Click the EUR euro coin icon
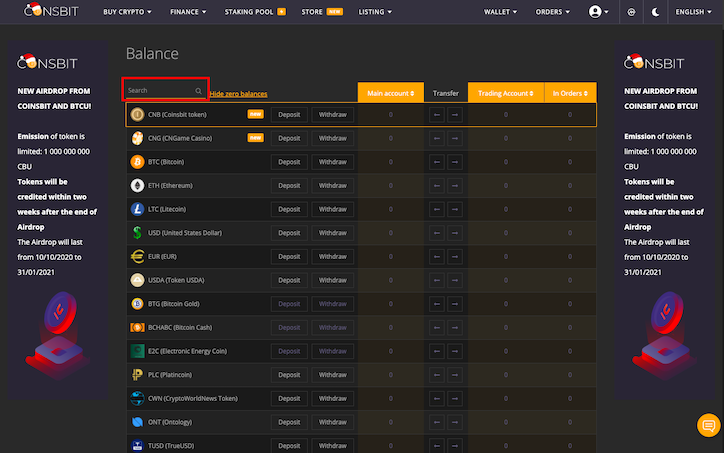Viewport: 724px width, 453px height. click(x=137, y=256)
